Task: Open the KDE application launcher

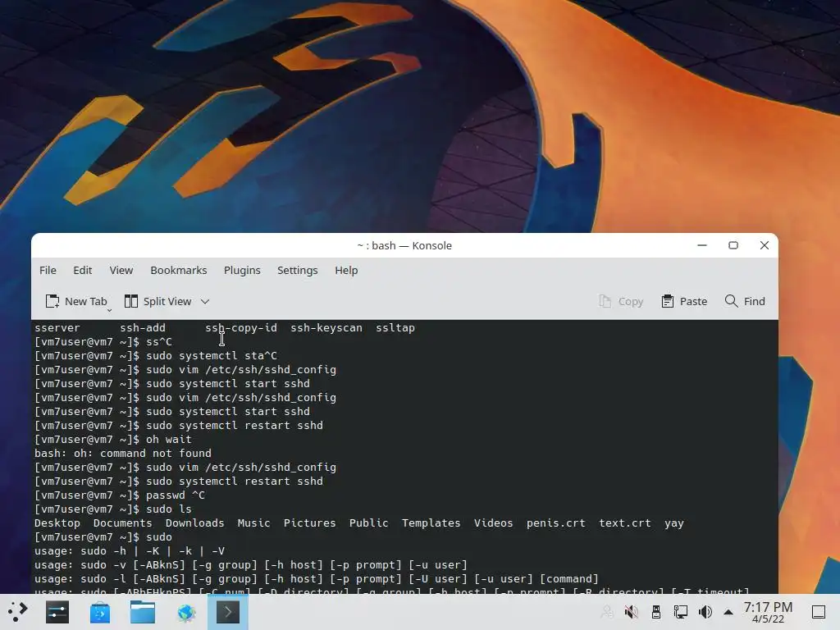Action: [x=17, y=612]
